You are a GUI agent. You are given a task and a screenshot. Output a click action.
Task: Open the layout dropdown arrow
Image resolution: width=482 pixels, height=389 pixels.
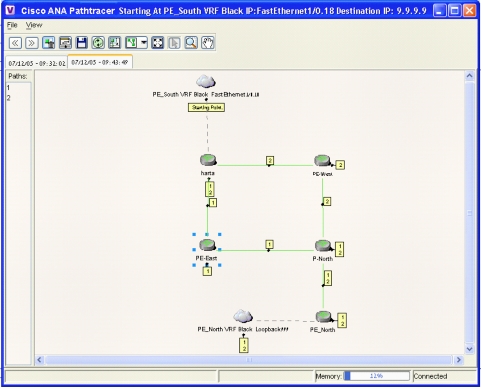click(x=144, y=43)
